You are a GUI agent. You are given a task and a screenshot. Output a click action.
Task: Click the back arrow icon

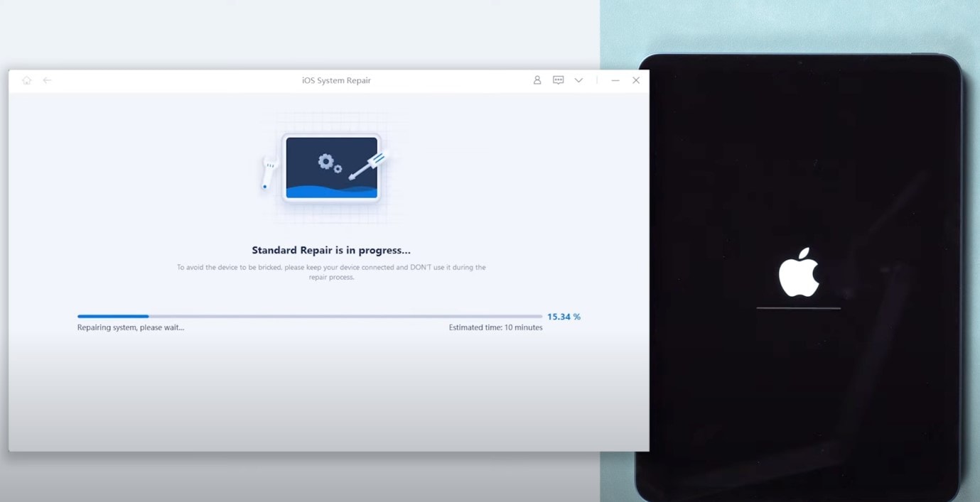(47, 80)
